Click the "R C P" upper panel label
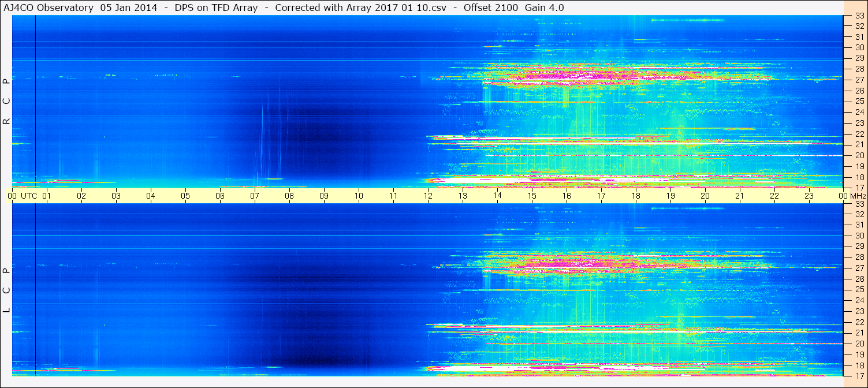 click(x=7, y=102)
